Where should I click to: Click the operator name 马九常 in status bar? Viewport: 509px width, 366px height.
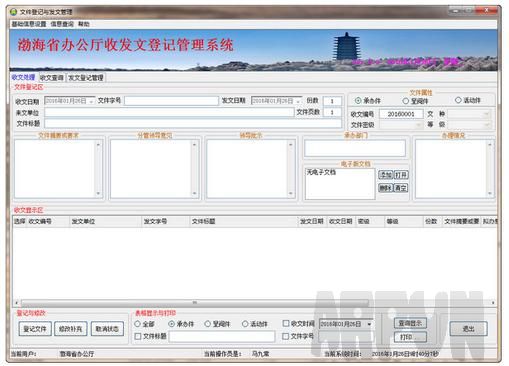pyautogui.click(x=261, y=354)
